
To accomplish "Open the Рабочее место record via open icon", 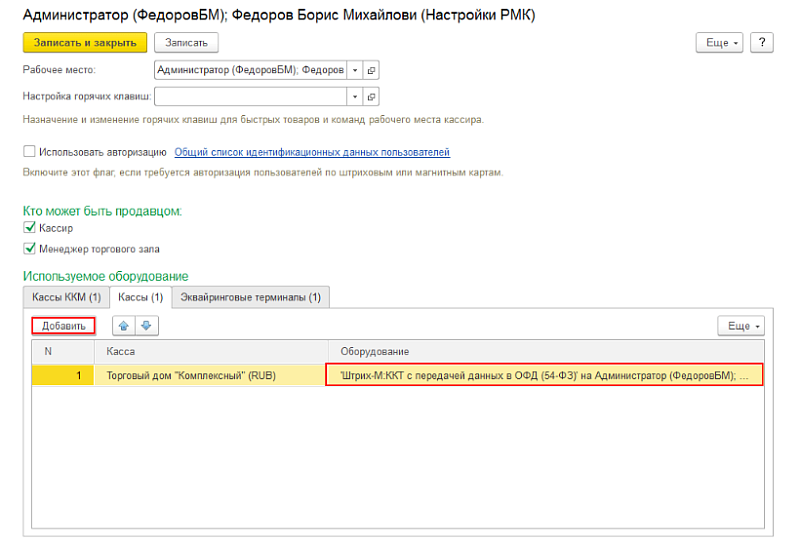I will tap(371, 70).
